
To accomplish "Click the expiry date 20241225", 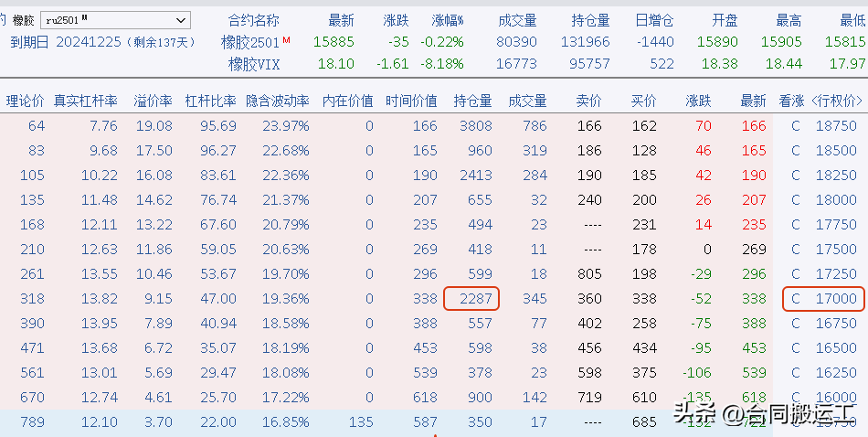I will [x=89, y=41].
